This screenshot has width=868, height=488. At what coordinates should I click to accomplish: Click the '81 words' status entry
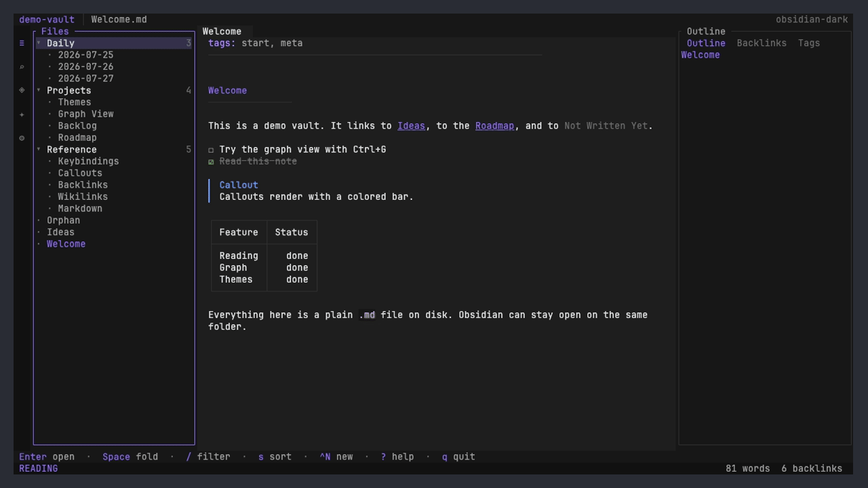748,468
